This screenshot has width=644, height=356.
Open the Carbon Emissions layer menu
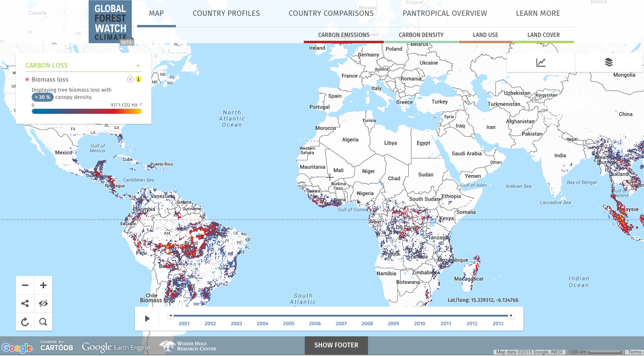point(344,35)
